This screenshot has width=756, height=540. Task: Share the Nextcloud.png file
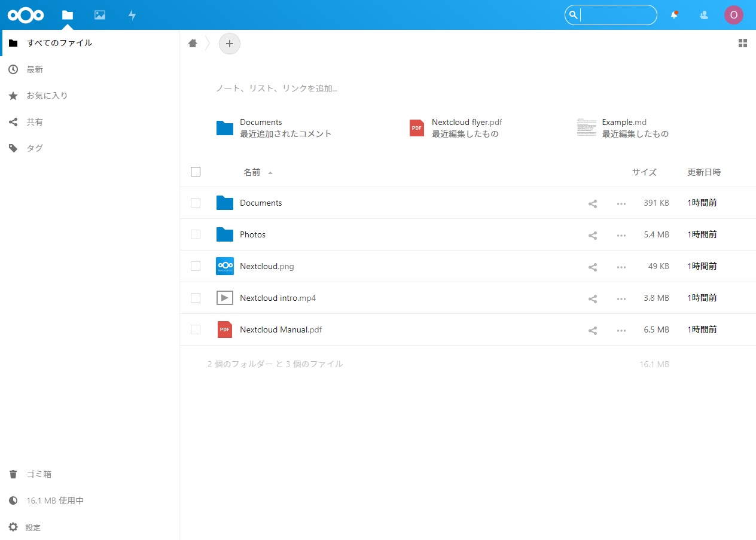coord(593,267)
